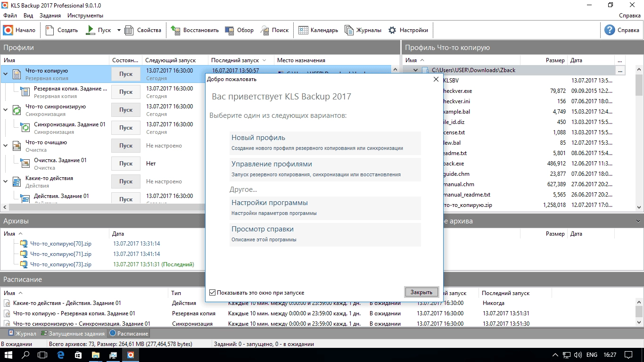This screenshot has width=644, height=362.
Task: Collapse the Что-то очищаю profile node
Action: 6,145
